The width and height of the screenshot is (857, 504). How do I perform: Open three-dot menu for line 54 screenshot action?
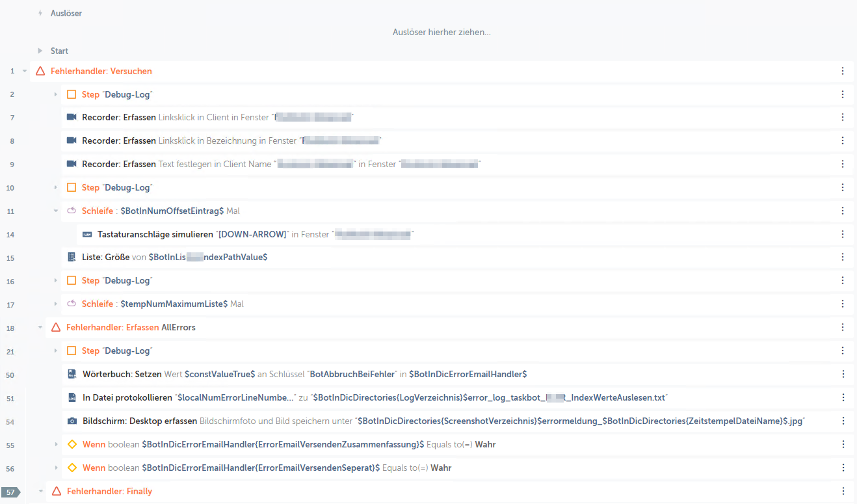(x=843, y=421)
